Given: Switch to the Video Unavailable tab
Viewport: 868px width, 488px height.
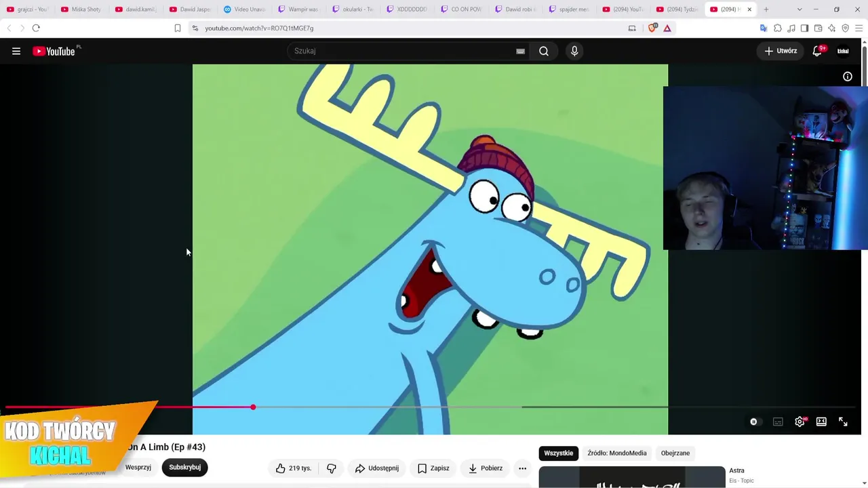Looking at the screenshot, I should [x=244, y=9].
